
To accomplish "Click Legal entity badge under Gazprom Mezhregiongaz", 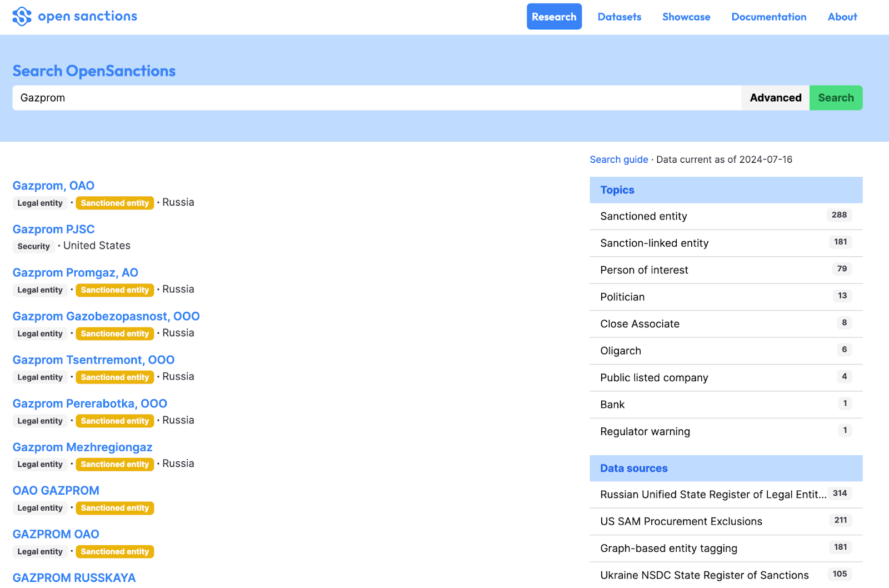I will tap(40, 465).
